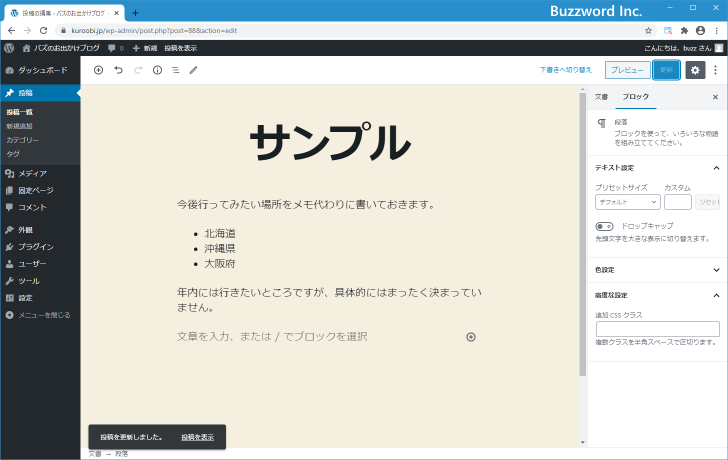This screenshot has width=728, height=460.
Task: Open the more options vertical dots menu
Action: click(716, 70)
